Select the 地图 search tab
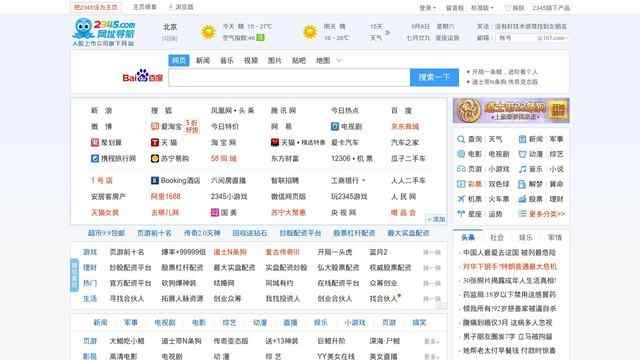The height and width of the screenshot is (360, 640). 323,60
